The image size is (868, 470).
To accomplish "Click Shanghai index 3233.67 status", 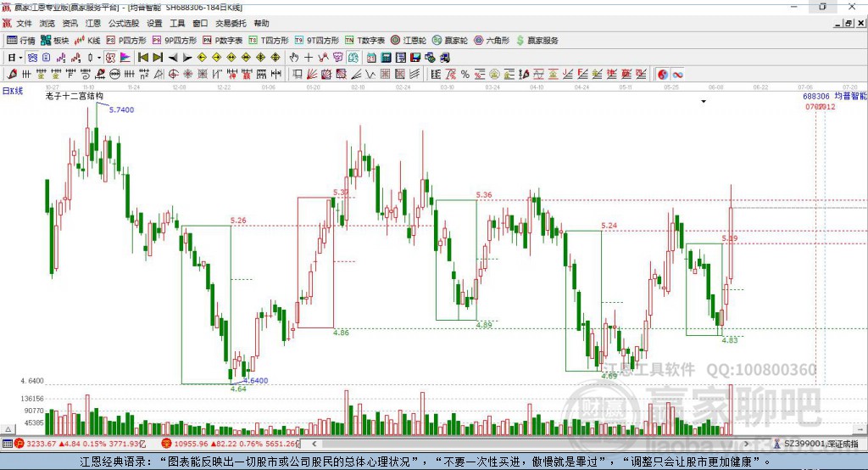I will (41, 444).
